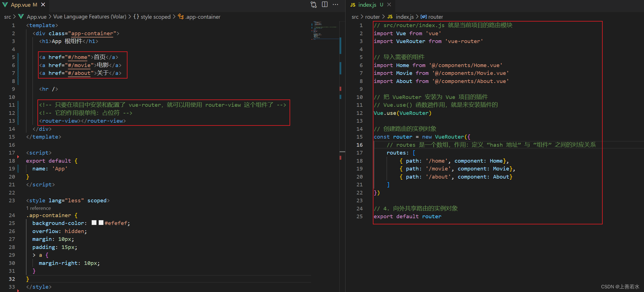Click '@/components/Home.vue' import path
644x292 pixels.
(466, 65)
